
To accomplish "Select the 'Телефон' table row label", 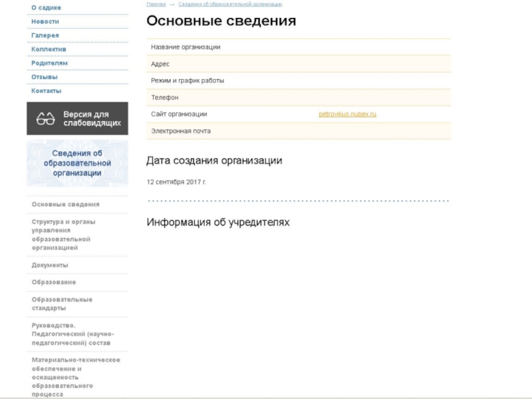I will [x=165, y=97].
